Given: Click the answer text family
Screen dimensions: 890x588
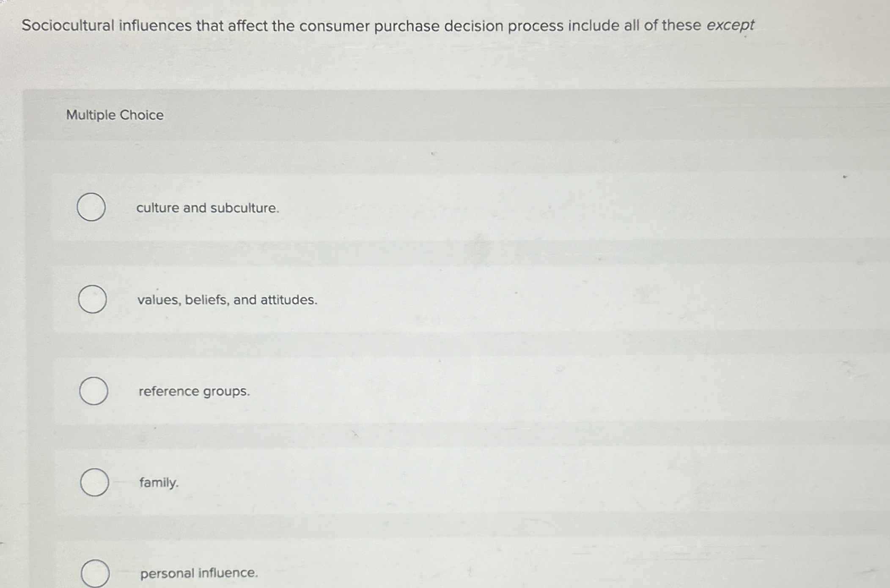Looking at the screenshot, I should coord(159,484).
